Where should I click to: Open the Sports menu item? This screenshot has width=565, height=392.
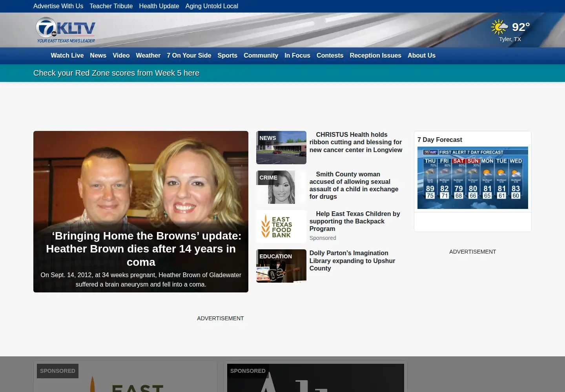[228, 56]
